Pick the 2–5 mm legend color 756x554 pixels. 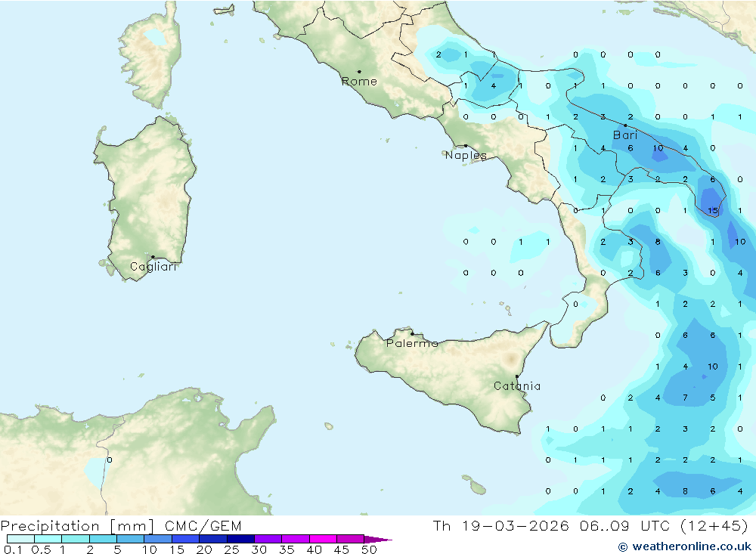[103, 539]
